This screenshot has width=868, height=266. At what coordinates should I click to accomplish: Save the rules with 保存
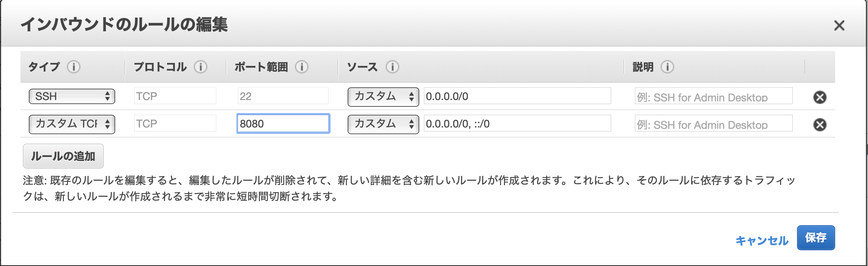816,238
